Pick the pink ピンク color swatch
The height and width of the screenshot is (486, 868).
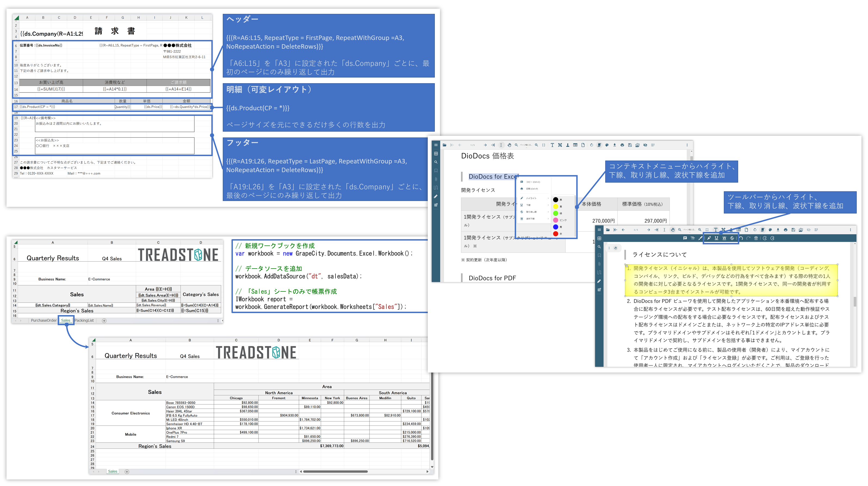click(x=556, y=220)
